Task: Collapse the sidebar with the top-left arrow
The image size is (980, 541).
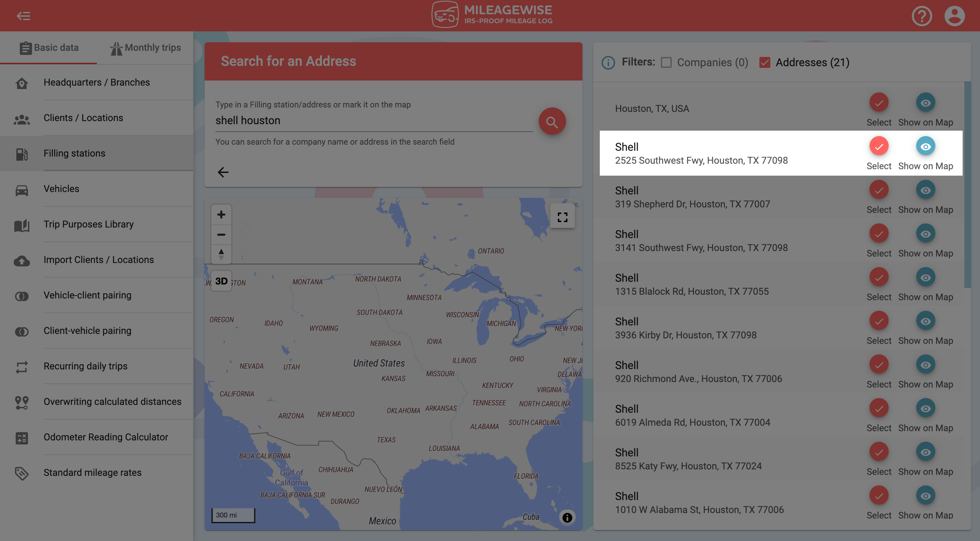Action: click(x=23, y=16)
